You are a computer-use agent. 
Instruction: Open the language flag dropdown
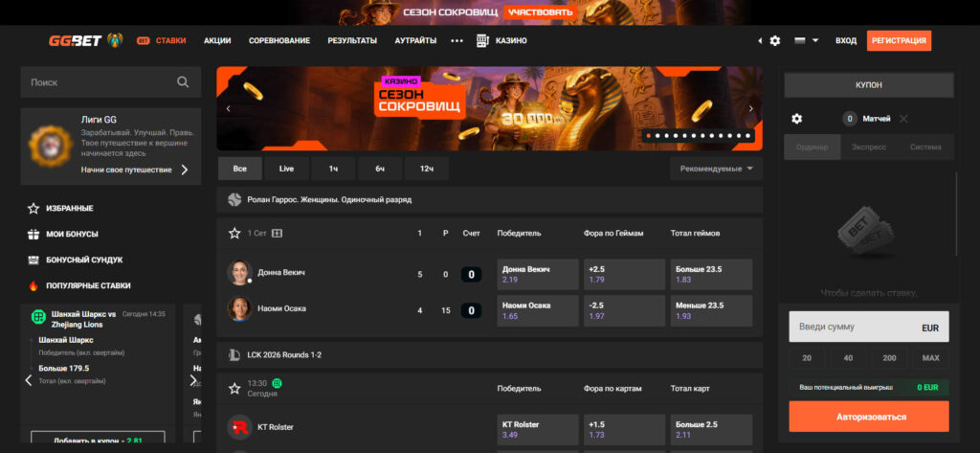click(806, 40)
